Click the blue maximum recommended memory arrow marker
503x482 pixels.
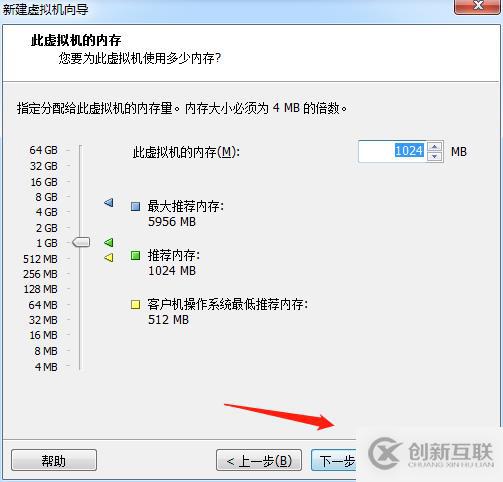point(109,202)
